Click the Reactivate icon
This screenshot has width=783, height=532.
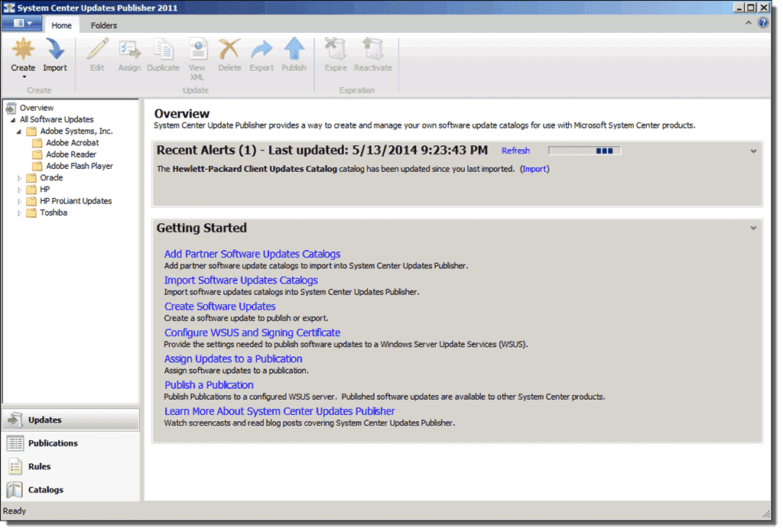(x=372, y=50)
